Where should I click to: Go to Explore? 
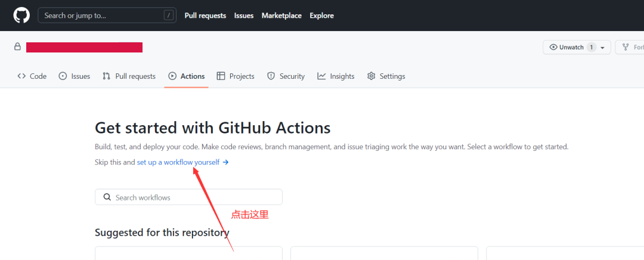pyautogui.click(x=321, y=16)
